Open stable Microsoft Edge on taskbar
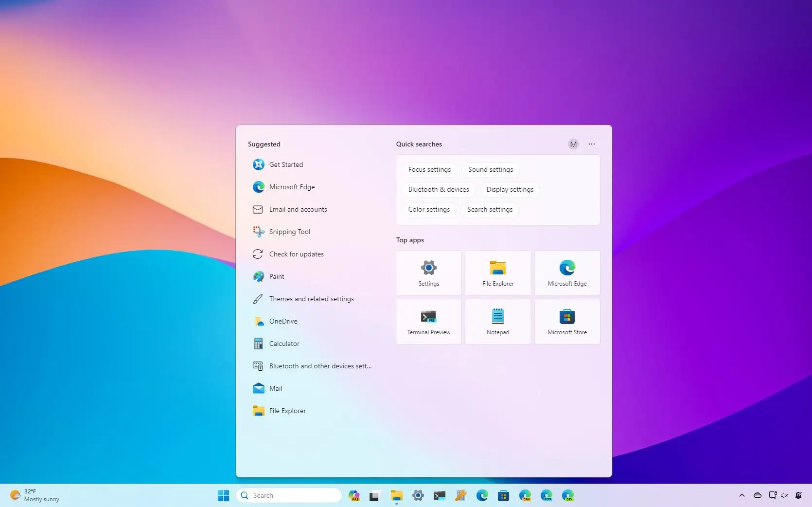This screenshot has width=812, height=507. pyautogui.click(x=482, y=495)
